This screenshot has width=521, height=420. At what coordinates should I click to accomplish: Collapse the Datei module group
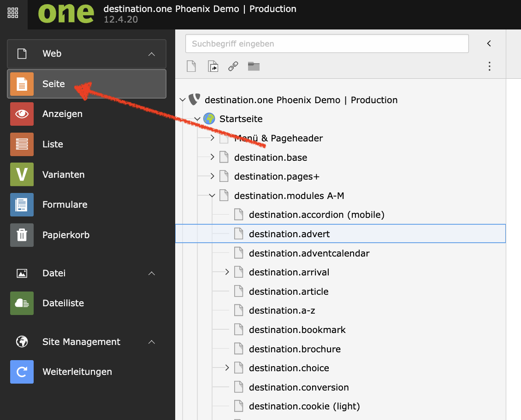pyautogui.click(x=152, y=274)
